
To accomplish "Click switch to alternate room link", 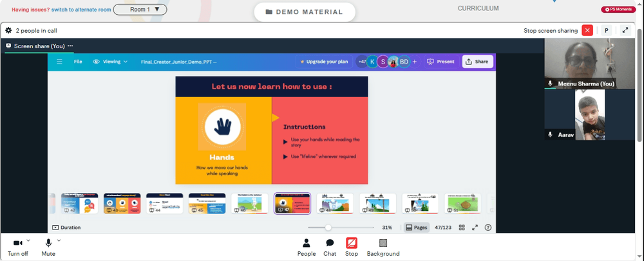I will click(81, 10).
